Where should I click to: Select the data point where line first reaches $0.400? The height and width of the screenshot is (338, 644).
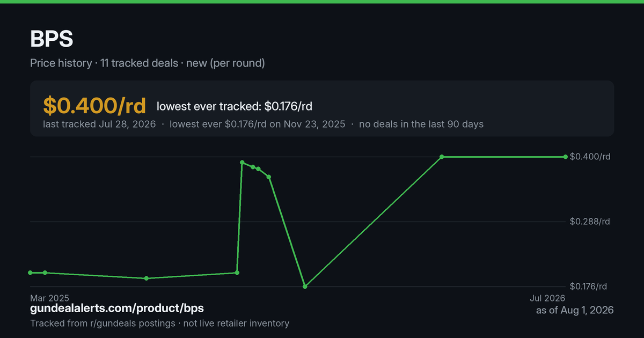[x=442, y=157]
